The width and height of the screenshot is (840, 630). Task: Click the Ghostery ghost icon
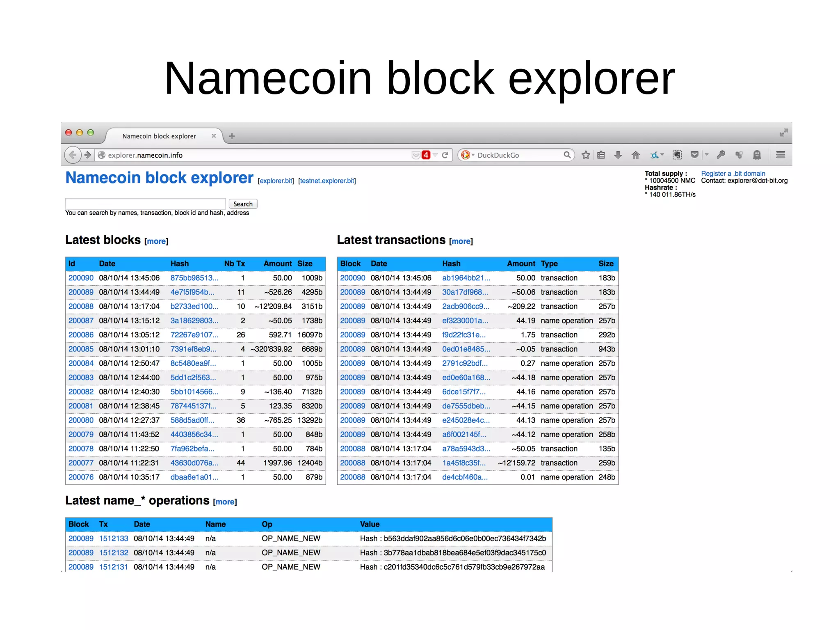pos(757,155)
